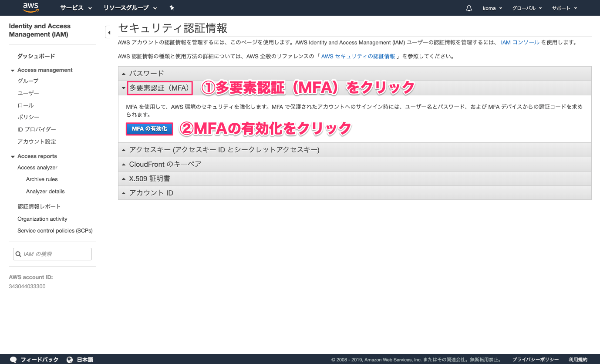Expand the パスワード section
The width and height of the screenshot is (600, 364).
(x=146, y=74)
